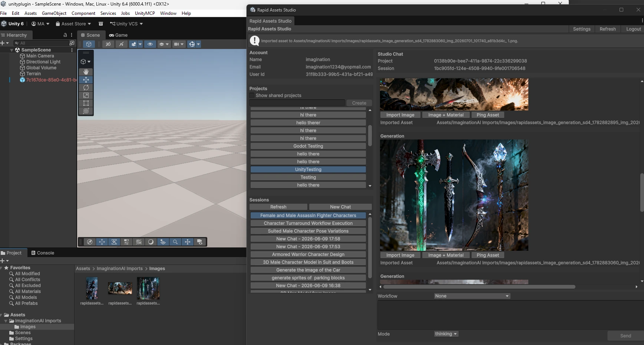The width and height of the screenshot is (644, 345).
Task: Open Hierarchy panel three-dot menu
Action: (72, 35)
